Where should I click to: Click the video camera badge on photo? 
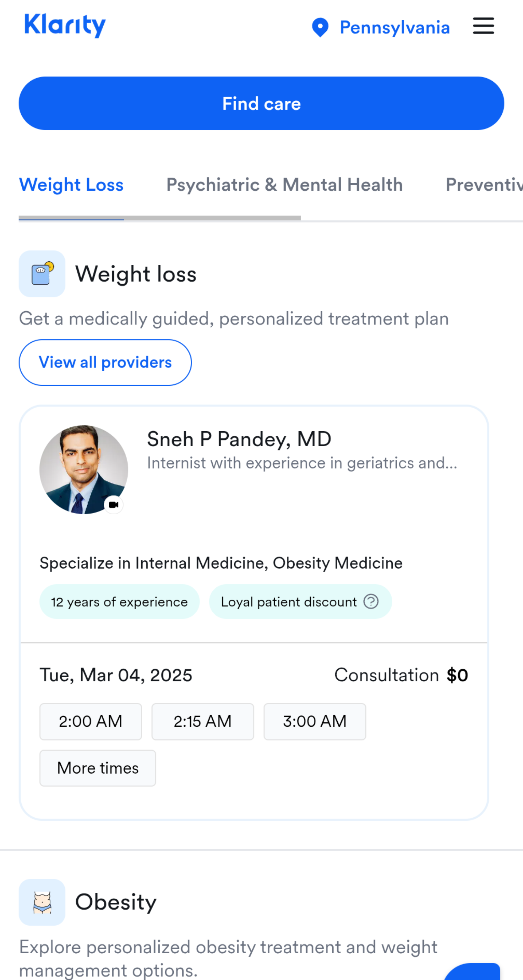click(113, 504)
